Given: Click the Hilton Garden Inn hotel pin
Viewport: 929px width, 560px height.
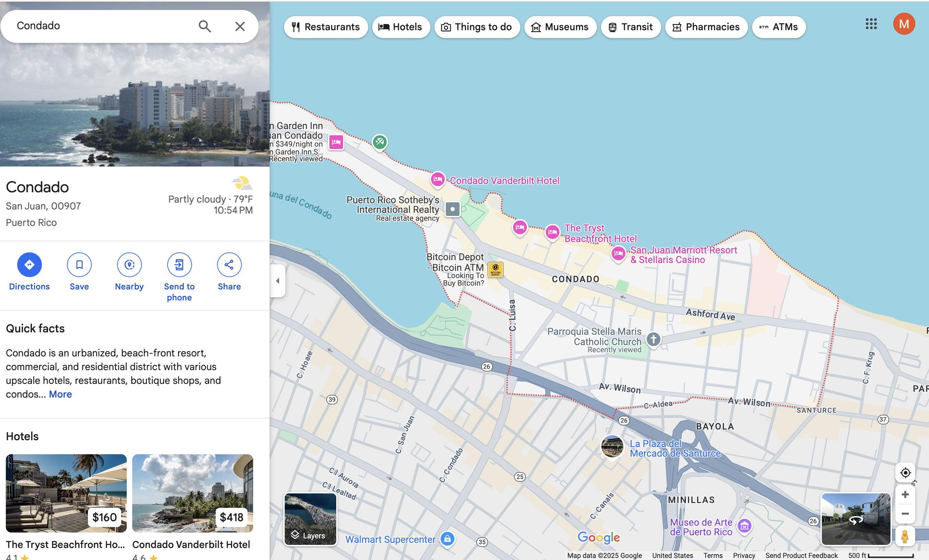Looking at the screenshot, I should [x=336, y=142].
